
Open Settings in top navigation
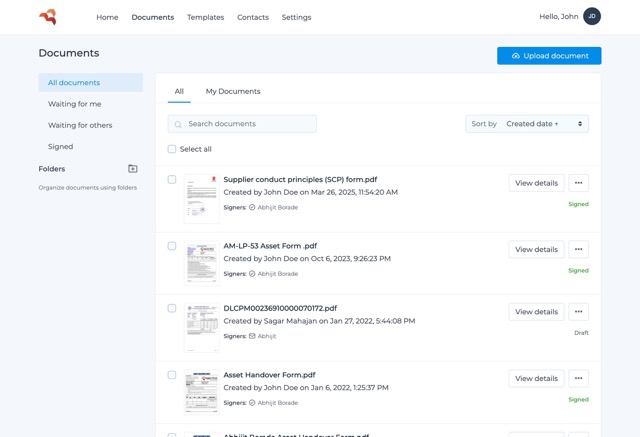(x=296, y=17)
